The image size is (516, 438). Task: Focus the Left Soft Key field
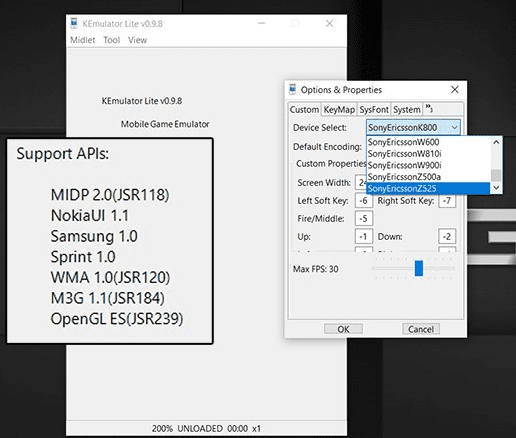364,201
